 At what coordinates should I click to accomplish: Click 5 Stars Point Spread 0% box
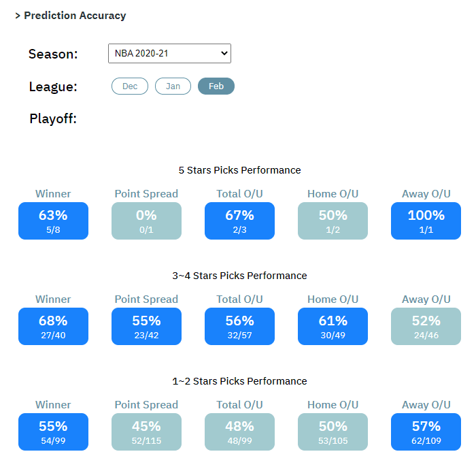(146, 221)
